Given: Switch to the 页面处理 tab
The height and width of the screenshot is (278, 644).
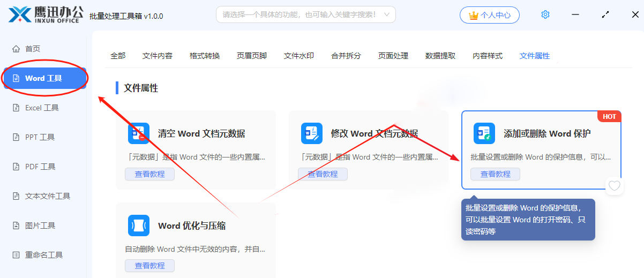Looking at the screenshot, I should (393, 56).
